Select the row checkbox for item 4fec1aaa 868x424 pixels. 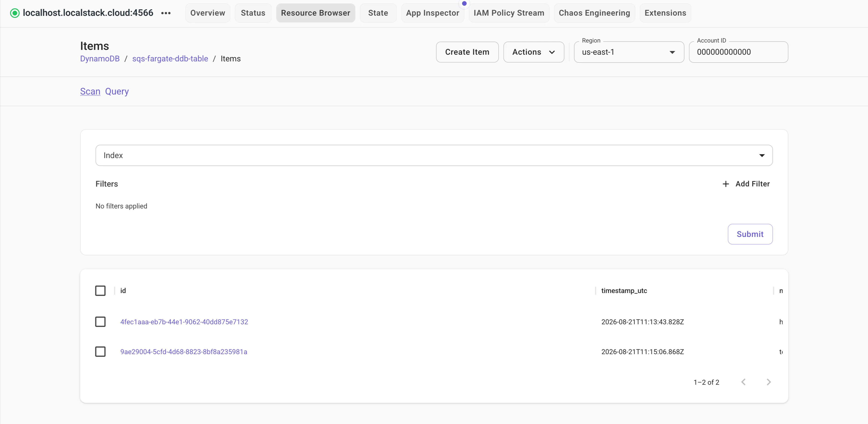tap(100, 322)
